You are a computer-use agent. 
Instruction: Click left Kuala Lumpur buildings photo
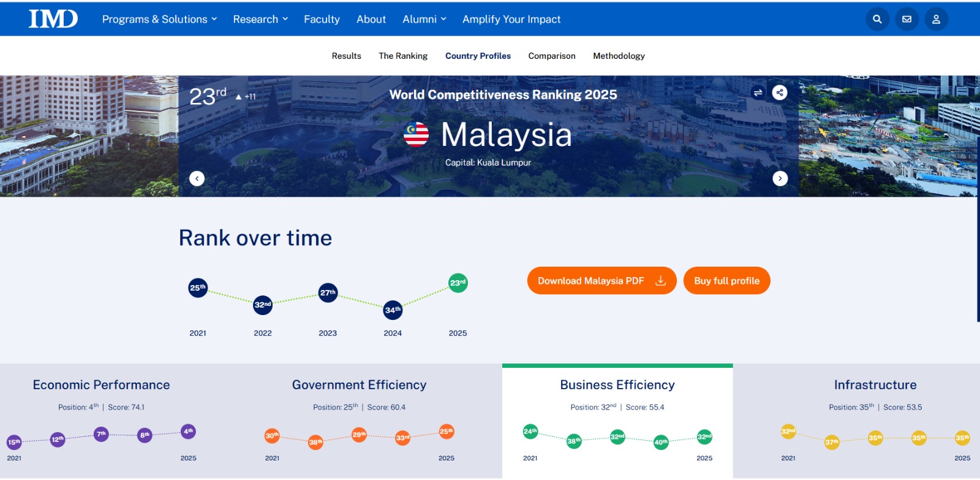(89, 136)
